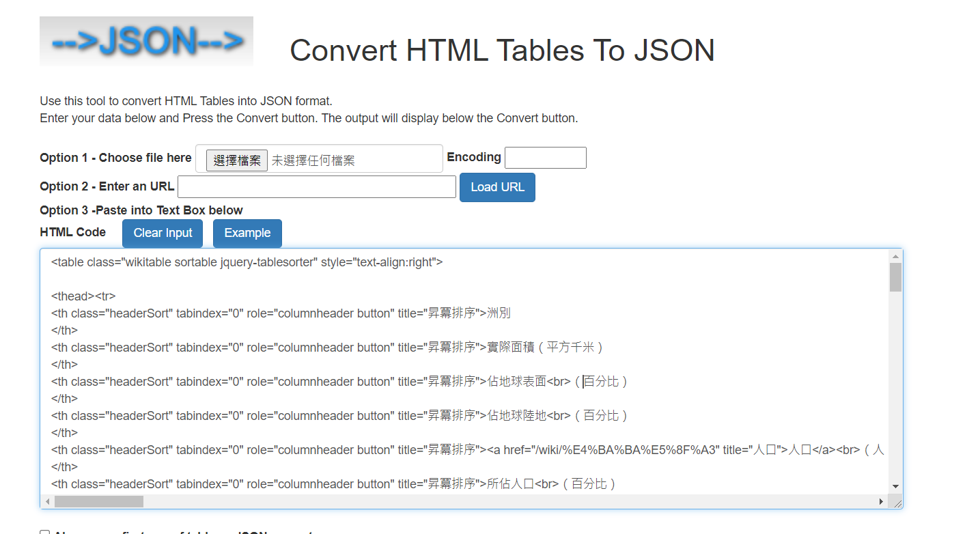
Task: Click the right arrow of the horizontal scrollbar
Action: (x=881, y=502)
